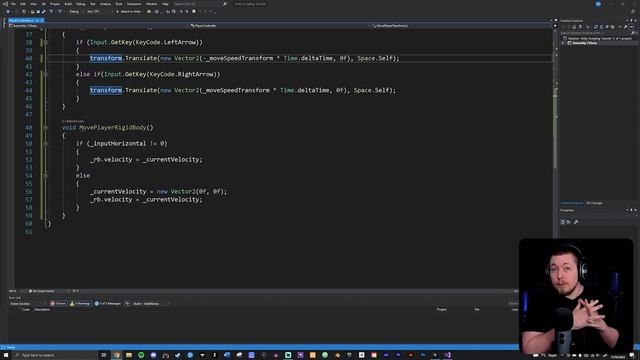Open the File menu
Image resolution: width=640 pixels, height=360 pixels.
coord(13,4)
